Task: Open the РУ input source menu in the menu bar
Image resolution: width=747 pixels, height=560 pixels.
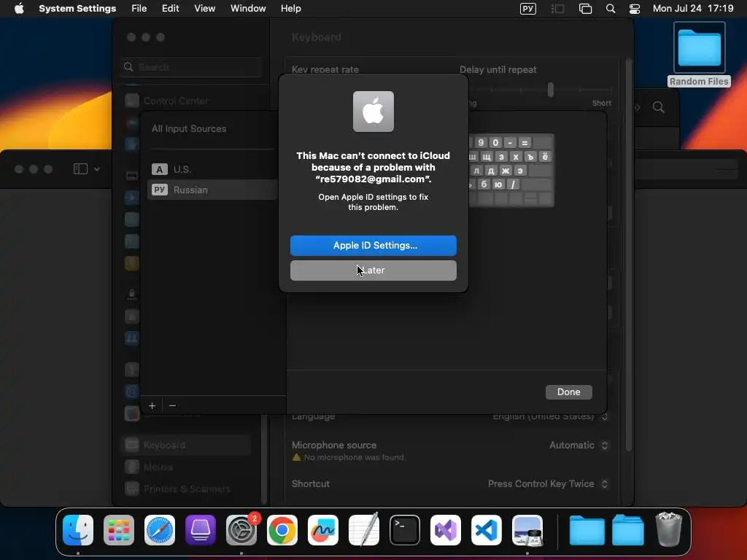Action: tap(528, 9)
